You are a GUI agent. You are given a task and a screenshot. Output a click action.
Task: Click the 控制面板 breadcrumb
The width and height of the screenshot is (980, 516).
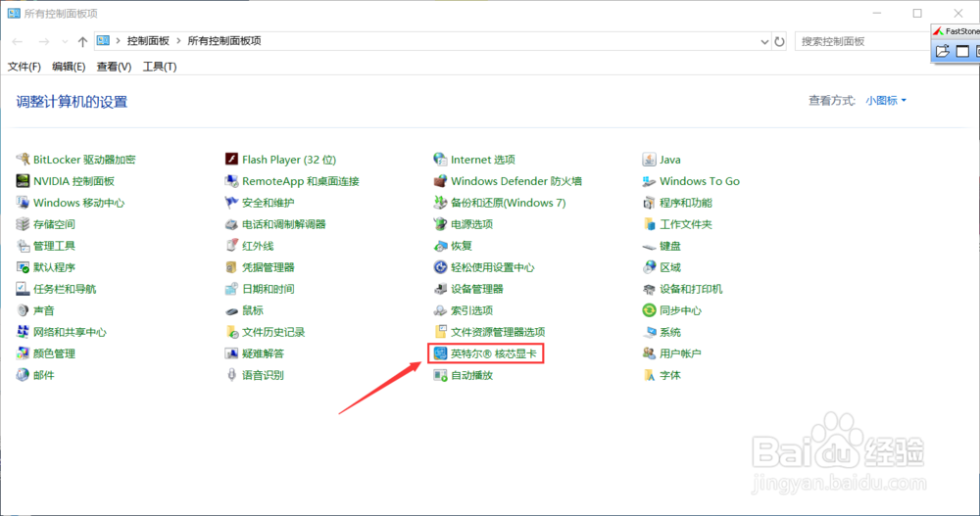click(x=148, y=40)
